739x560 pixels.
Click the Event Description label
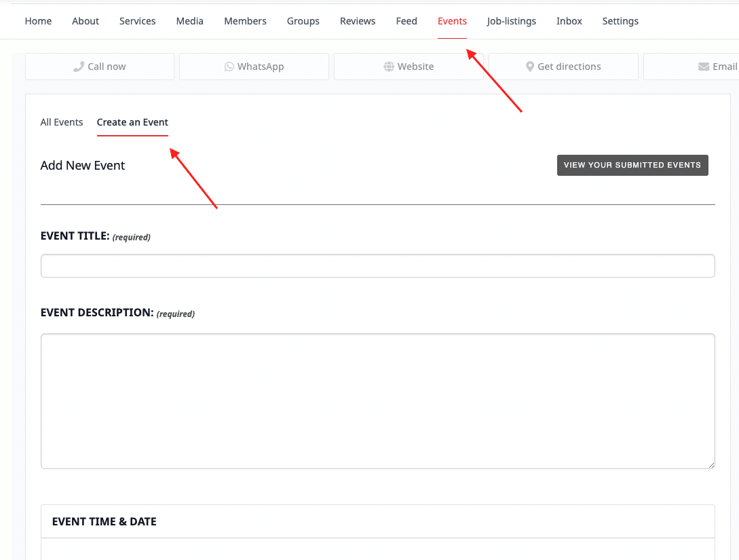click(97, 312)
